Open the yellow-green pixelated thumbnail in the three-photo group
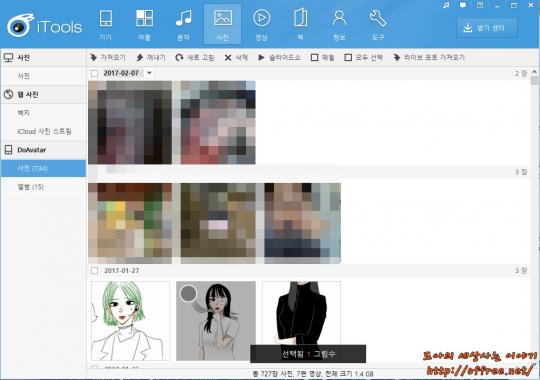Image resolution: width=540 pixels, height=380 pixels. pyautogui.click(x=130, y=223)
